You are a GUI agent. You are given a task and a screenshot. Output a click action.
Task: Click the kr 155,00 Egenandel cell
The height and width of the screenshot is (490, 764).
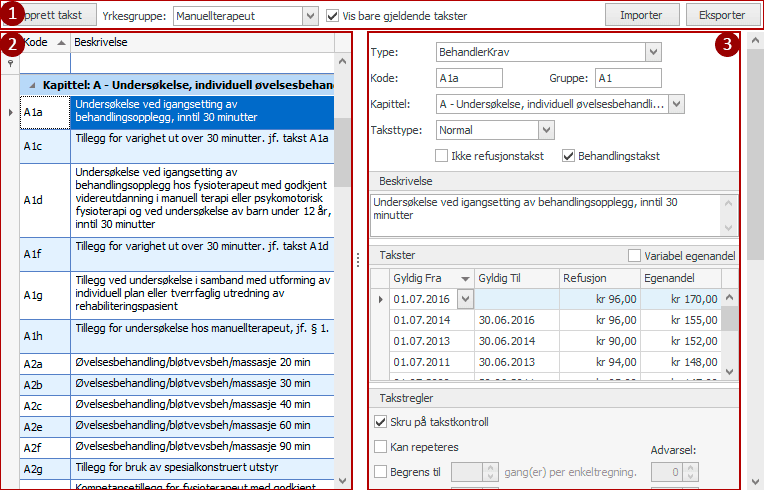click(681, 320)
